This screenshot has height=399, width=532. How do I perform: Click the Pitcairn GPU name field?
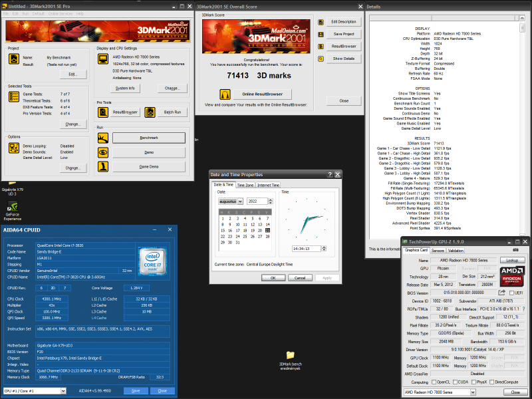click(x=443, y=269)
